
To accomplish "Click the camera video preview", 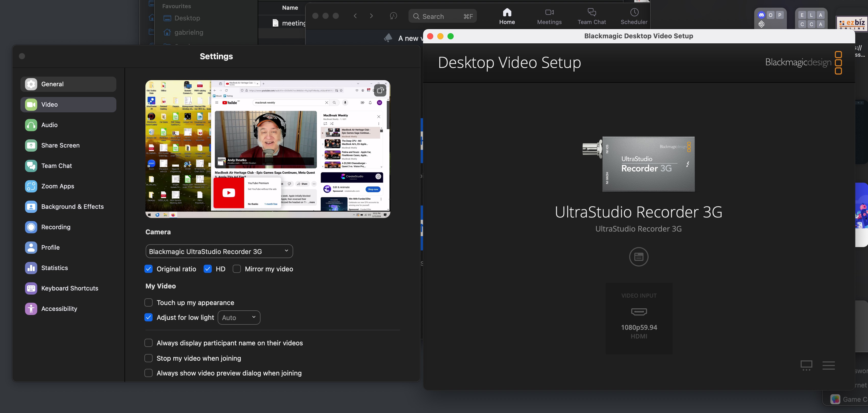I will [x=268, y=149].
